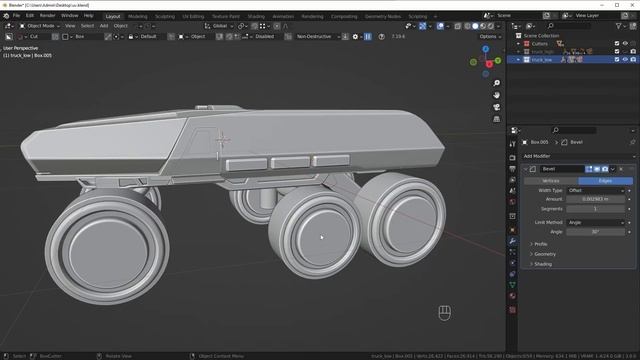Toggle pin icon in properties breadcrumb
Viewport: 640px width, 360px height.
(632, 142)
